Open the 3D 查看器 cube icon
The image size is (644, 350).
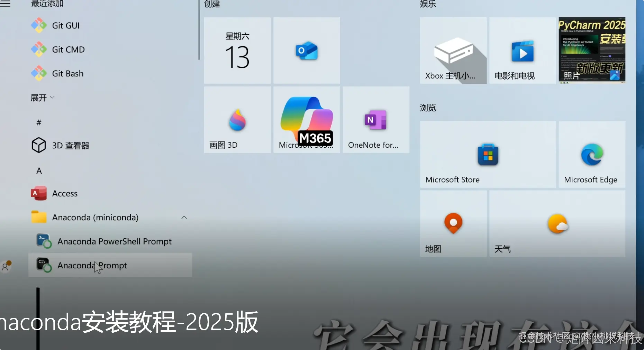(39, 145)
